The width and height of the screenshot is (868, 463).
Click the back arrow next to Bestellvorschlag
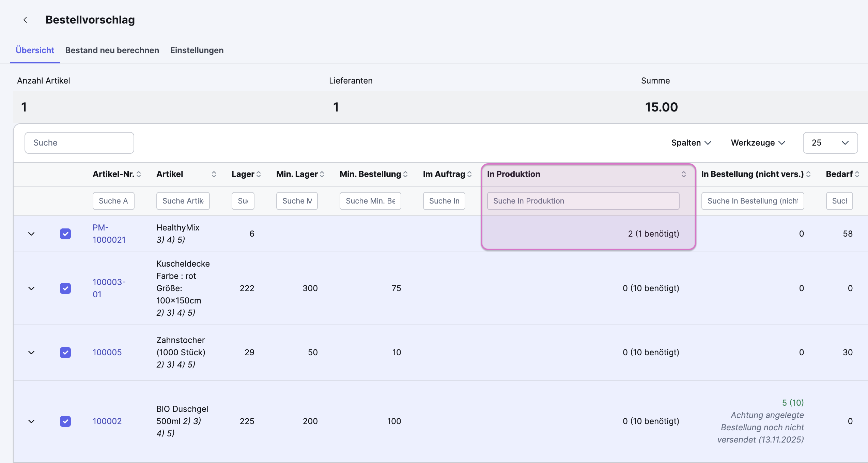tap(25, 20)
